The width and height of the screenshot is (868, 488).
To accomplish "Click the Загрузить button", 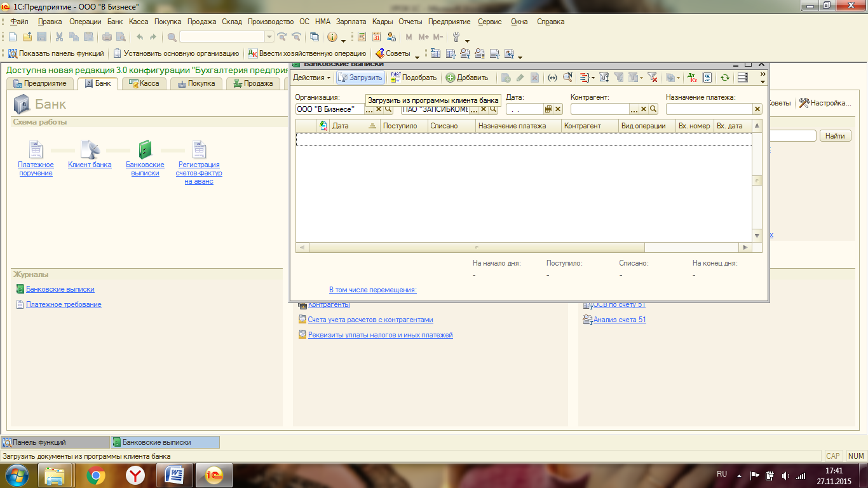I will click(360, 78).
